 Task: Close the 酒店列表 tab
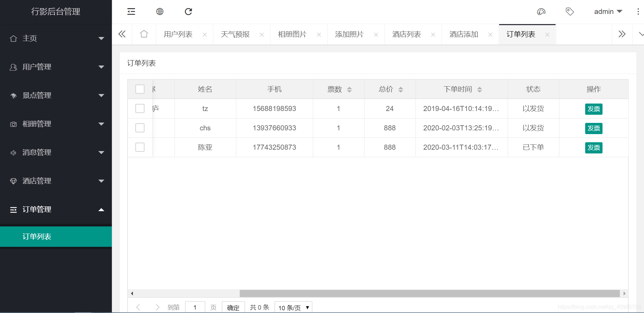pyautogui.click(x=433, y=35)
